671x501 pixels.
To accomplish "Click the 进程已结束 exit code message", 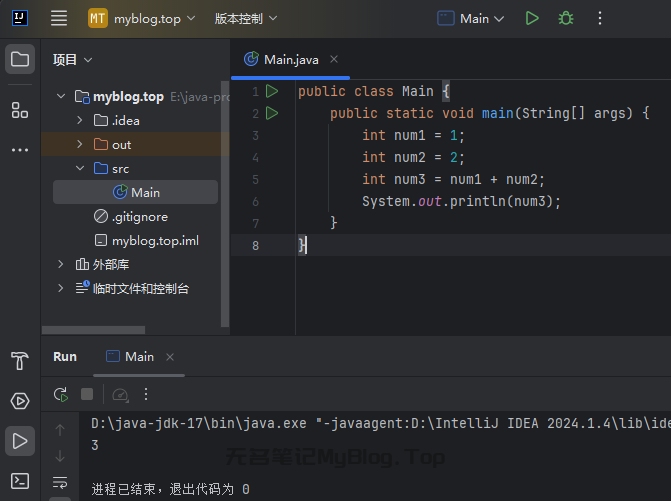I will [170, 489].
